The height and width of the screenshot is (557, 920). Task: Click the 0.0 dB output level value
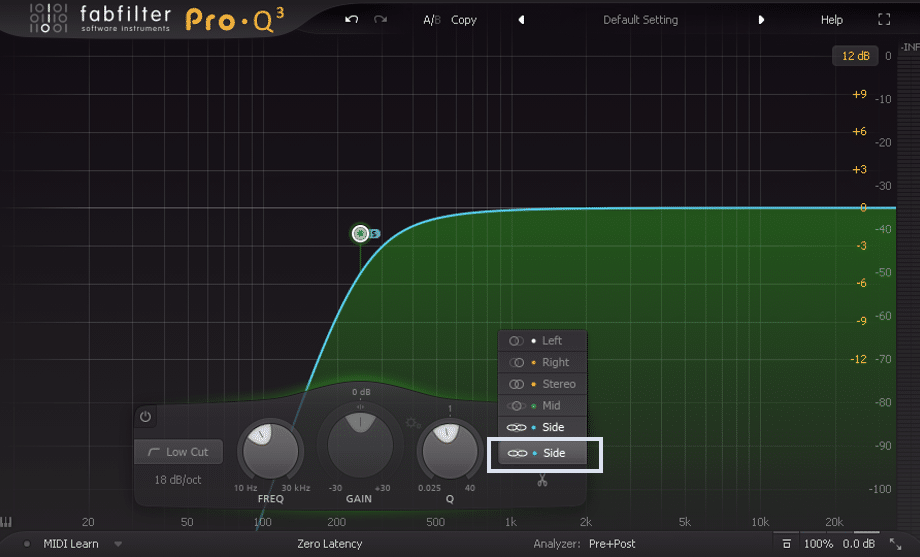[859, 544]
